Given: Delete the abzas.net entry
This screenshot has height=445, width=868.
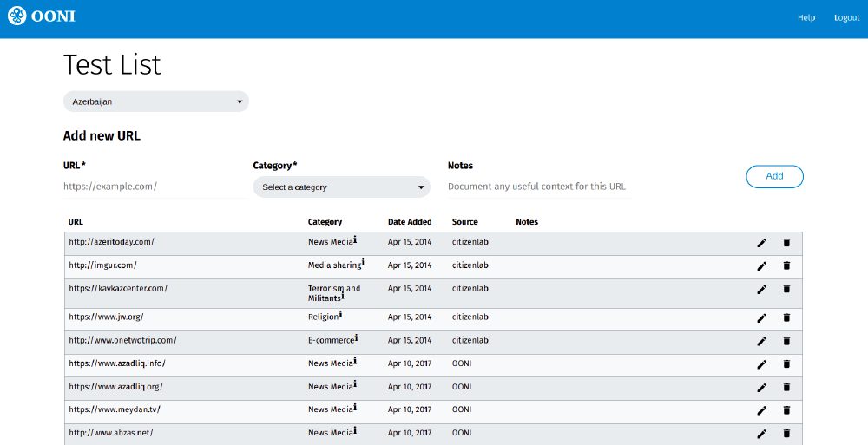Looking at the screenshot, I should (786, 433).
